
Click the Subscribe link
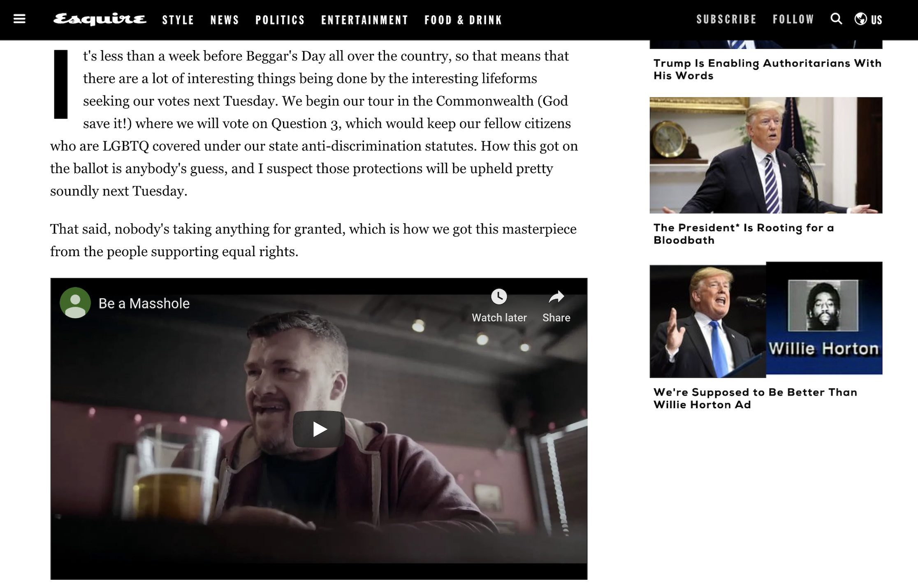coord(726,19)
